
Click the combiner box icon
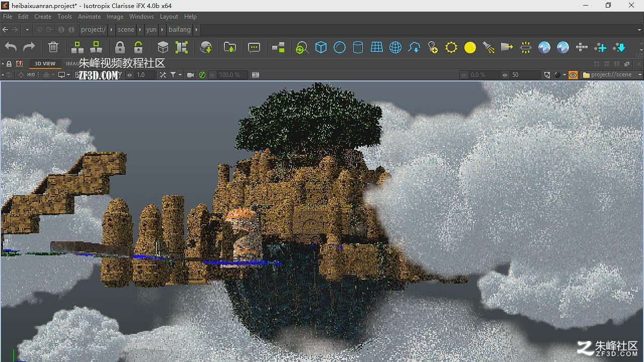click(163, 47)
